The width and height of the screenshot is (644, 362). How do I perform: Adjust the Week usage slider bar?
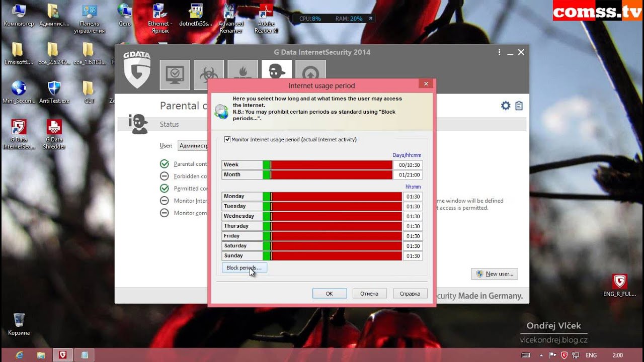click(327, 165)
